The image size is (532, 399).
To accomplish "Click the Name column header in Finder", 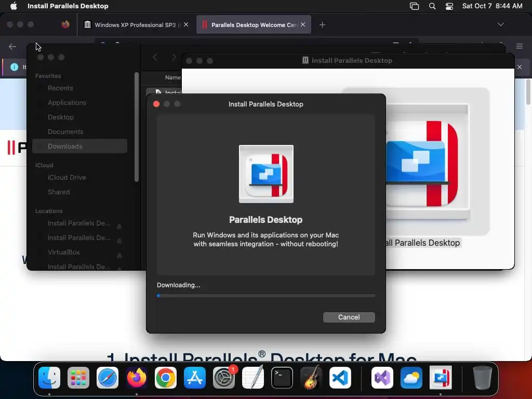I will tap(172, 78).
